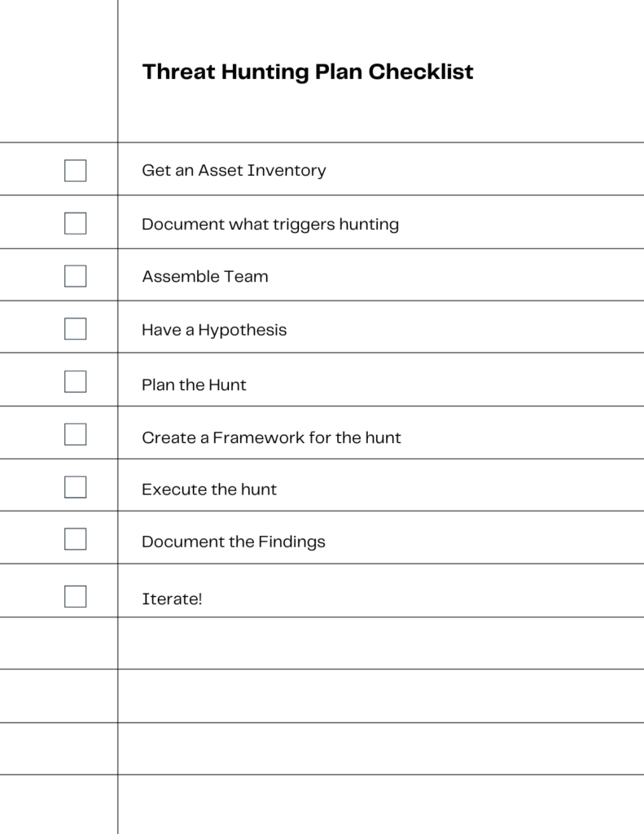Tick the Document what triggers hunting checkbox
The height and width of the screenshot is (834, 644).
click(x=76, y=223)
